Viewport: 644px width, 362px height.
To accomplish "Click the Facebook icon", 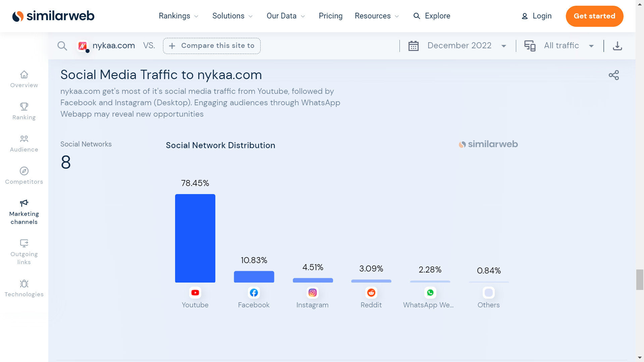I will [254, 293].
